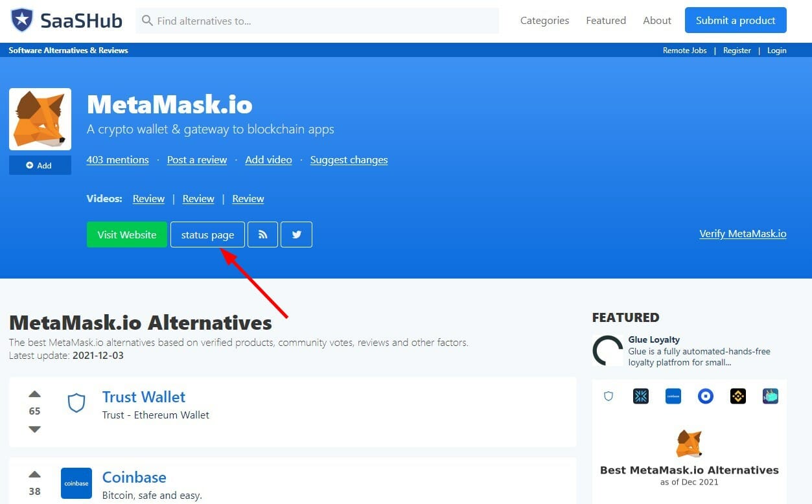Downvote Trust Wallet with the down arrow

coord(35,429)
